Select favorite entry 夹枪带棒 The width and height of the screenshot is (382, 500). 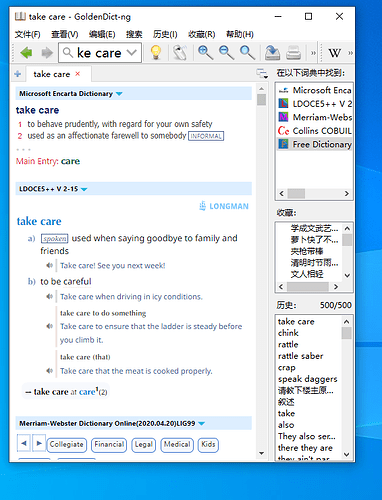click(307, 251)
